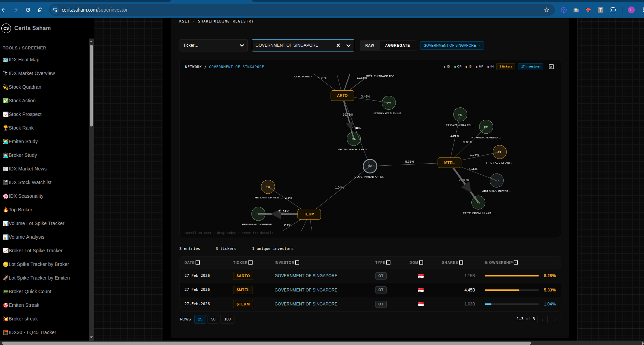Select the TLKM ticker node in network
The image size is (644, 345).
309,214
